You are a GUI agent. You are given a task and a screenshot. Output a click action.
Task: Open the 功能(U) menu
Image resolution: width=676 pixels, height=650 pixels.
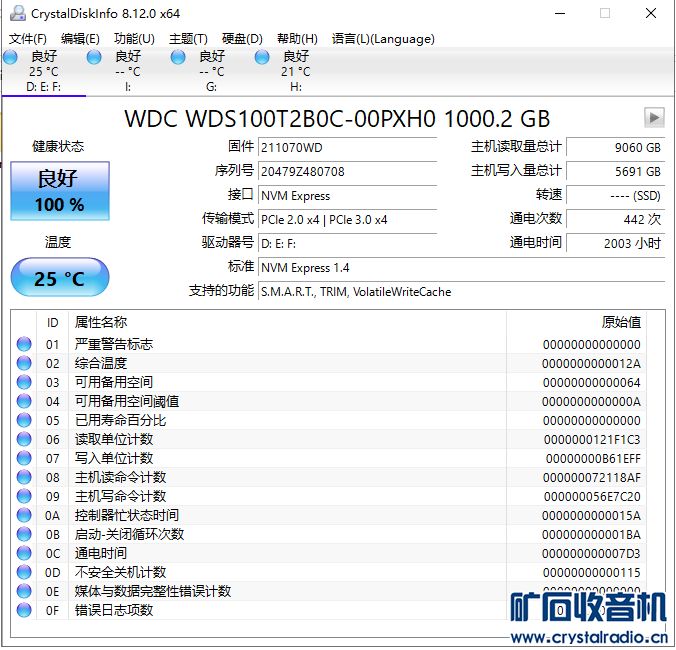click(134, 39)
